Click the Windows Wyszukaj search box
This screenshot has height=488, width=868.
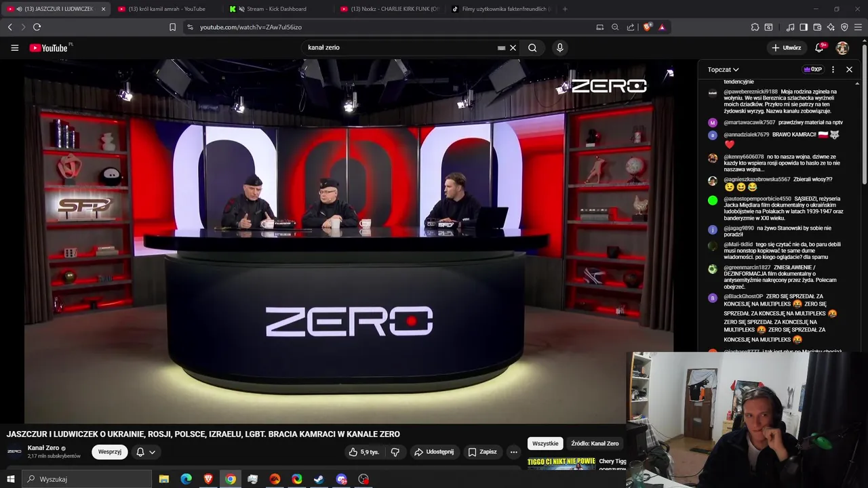(87, 479)
